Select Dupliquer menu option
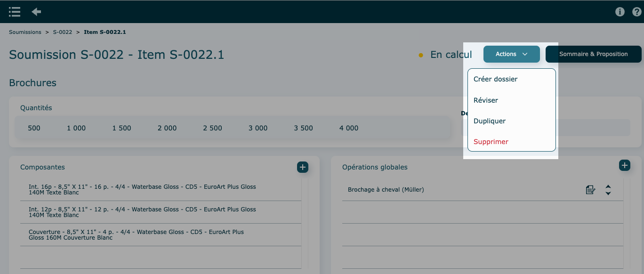 pos(490,121)
